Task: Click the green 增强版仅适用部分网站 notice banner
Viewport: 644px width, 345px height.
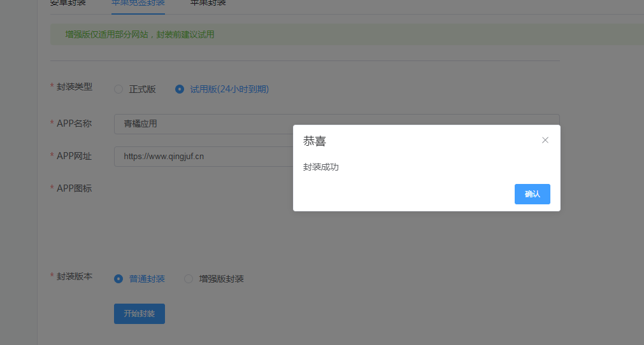Action: point(347,34)
